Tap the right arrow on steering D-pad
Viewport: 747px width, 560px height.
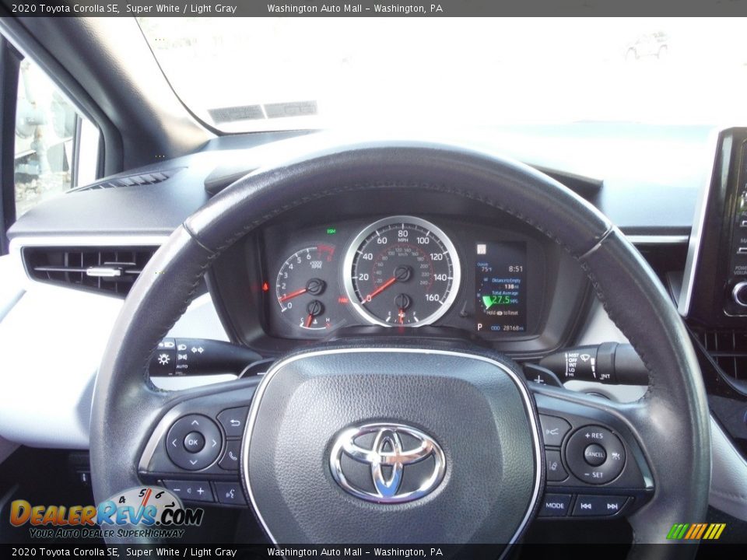pyautogui.click(x=215, y=443)
